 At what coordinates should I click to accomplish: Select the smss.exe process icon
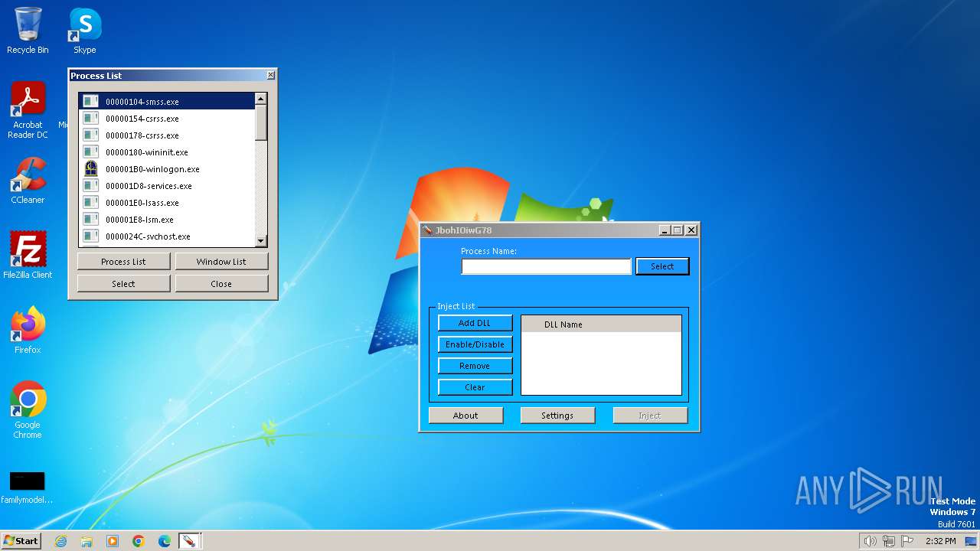click(x=91, y=101)
